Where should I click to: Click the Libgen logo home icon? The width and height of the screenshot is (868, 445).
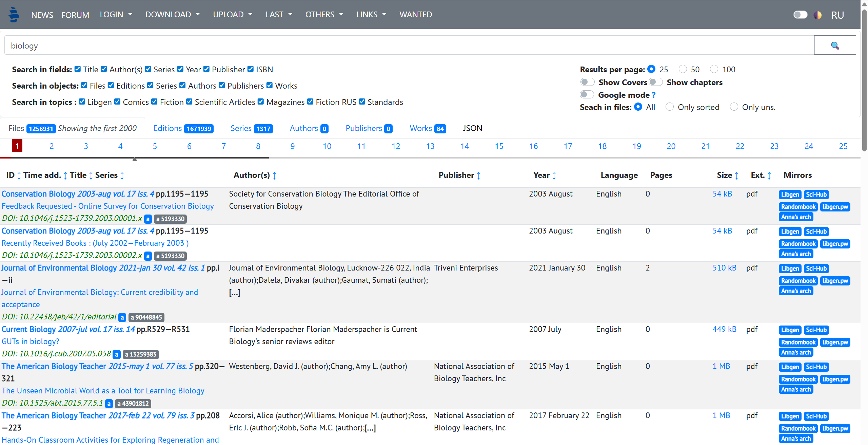click(x=14, y=15)
